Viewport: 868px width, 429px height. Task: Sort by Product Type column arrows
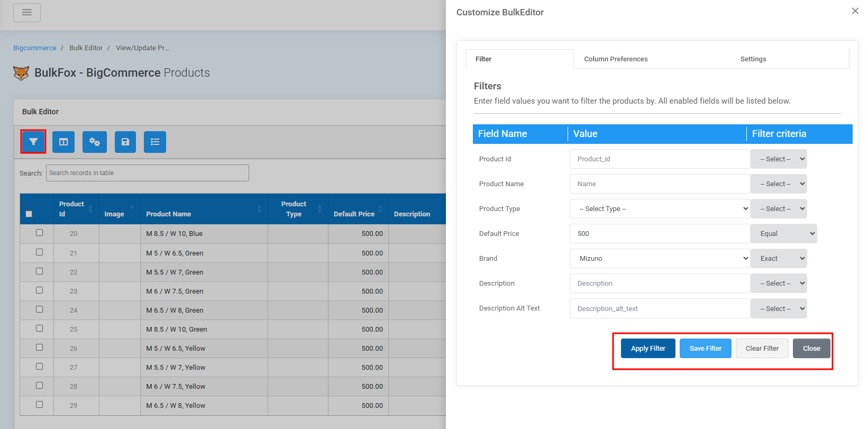(319, 209)
